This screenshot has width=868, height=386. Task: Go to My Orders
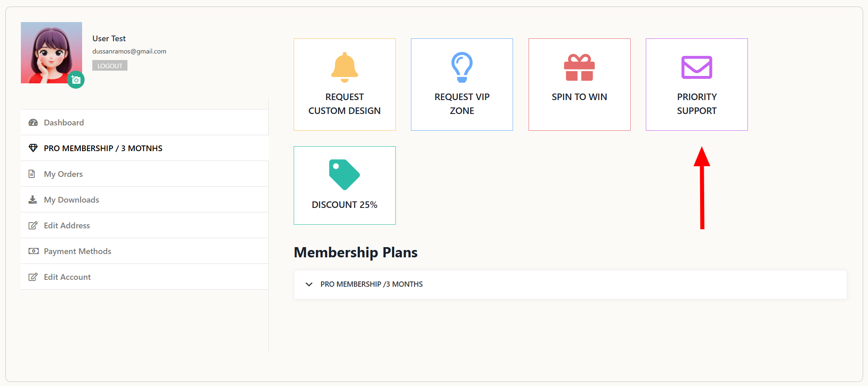tap(63, 174)
